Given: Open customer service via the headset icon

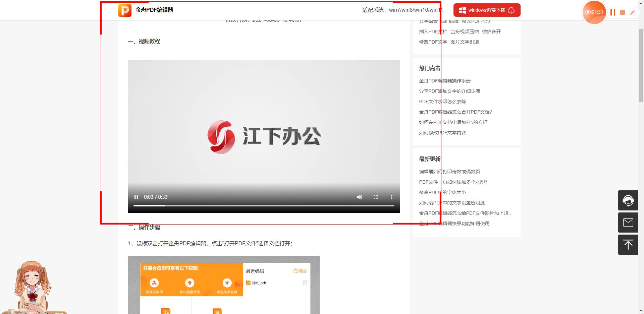Looking at the screenshot, I should pos(628,200).
